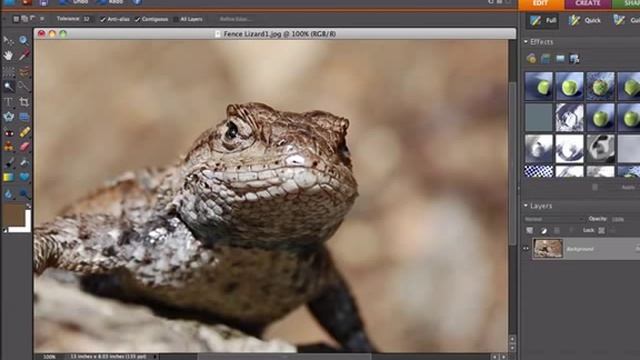Select the Spot Healing Brush bandage tool

(24, 132)
